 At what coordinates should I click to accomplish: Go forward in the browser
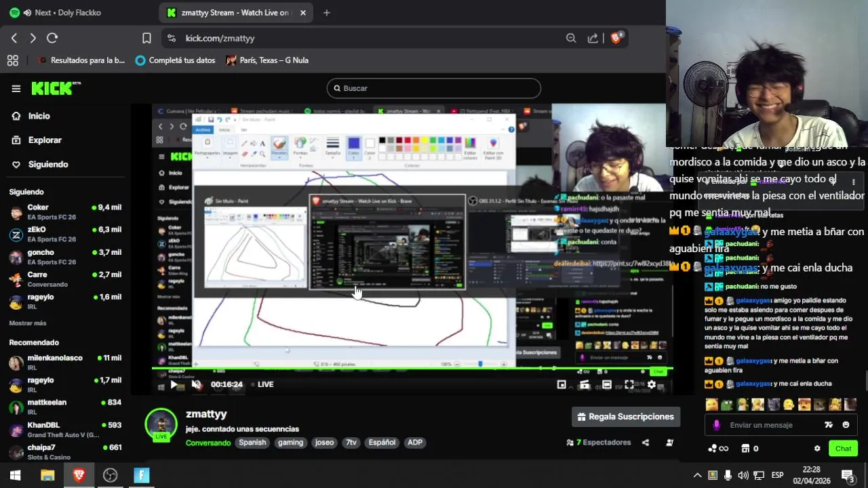[33, 39]
